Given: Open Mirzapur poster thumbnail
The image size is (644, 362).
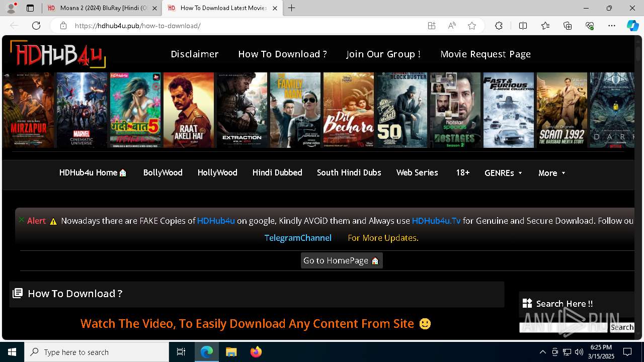Looking at the screenshot, I should coord(28,110).
